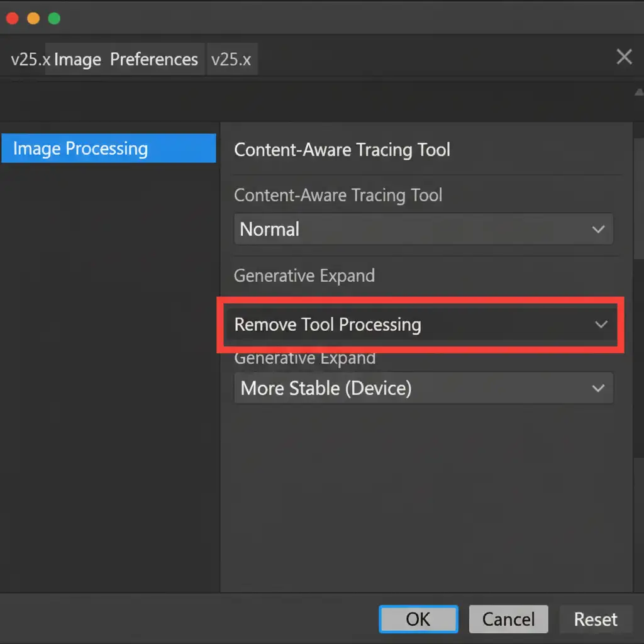644x644 pixels.
Task: Click the chevron on Remove Tool Processing
Action: coord(601,325)
